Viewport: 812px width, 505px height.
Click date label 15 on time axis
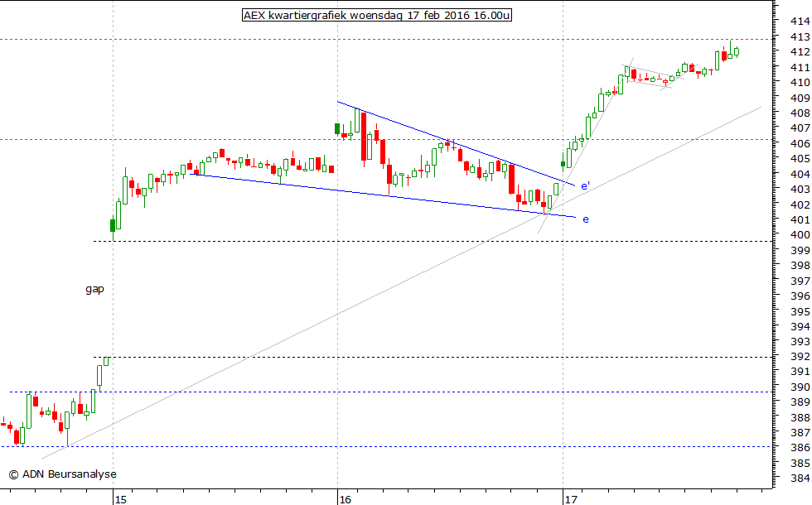(x=121, y=499)
